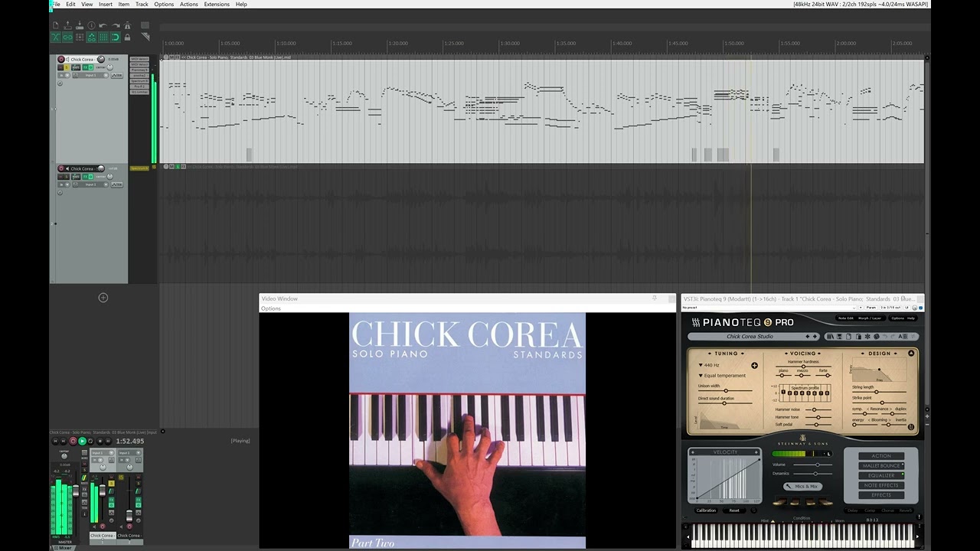Select the Mixer tab at bottom
This screenshot has height=551, width=980.
click(64, 547)
